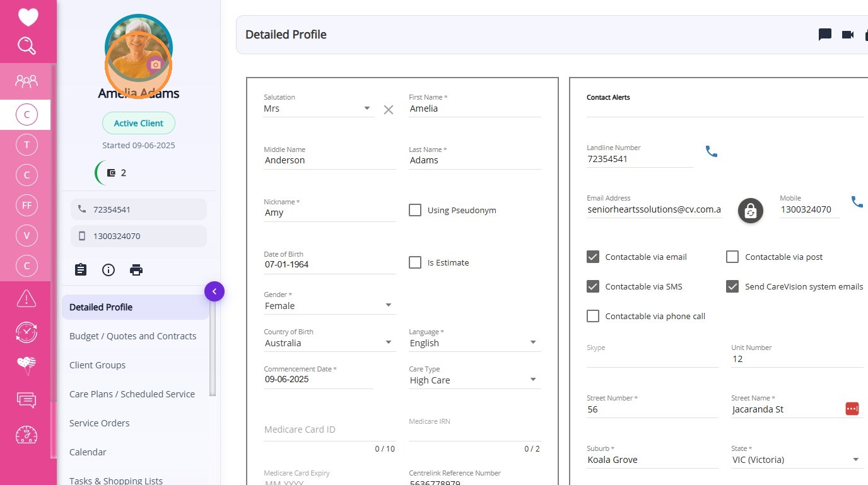Click the printer icon under client phone numbers
This screenshot has height=485, width=868.
coord(136,270)
